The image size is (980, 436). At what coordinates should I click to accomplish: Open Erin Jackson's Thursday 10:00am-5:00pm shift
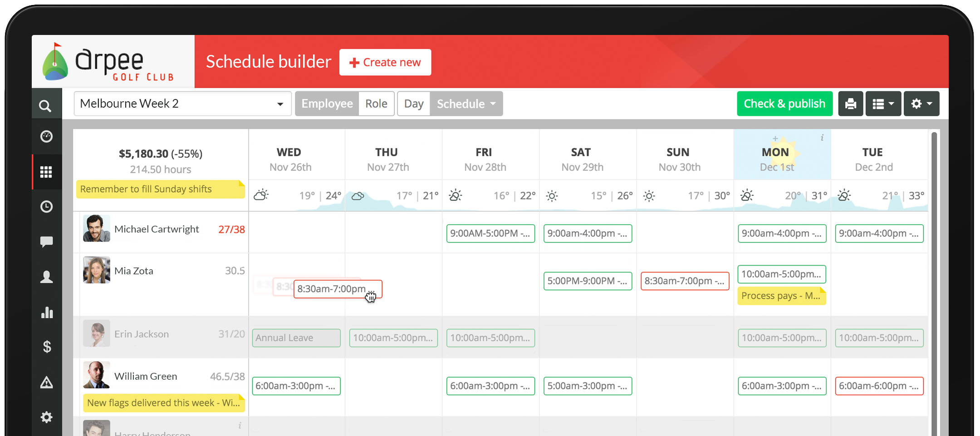point(393,338)
